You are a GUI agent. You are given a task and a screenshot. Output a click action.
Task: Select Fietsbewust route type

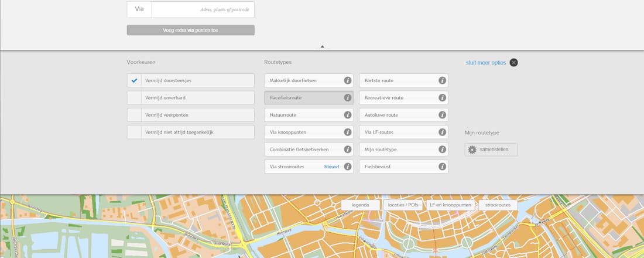[x=403, y=167]
